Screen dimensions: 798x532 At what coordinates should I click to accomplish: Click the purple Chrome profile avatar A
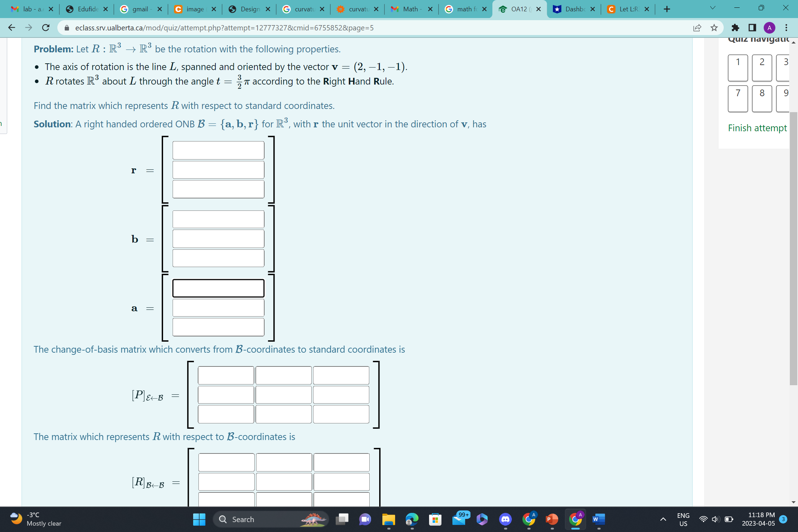tap(769, 28)
